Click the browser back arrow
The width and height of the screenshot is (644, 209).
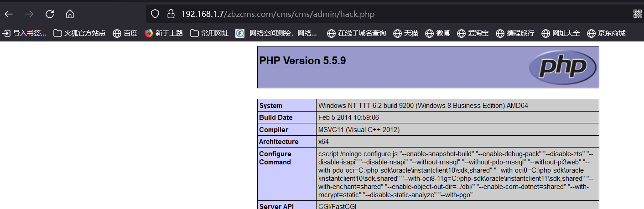9,14
